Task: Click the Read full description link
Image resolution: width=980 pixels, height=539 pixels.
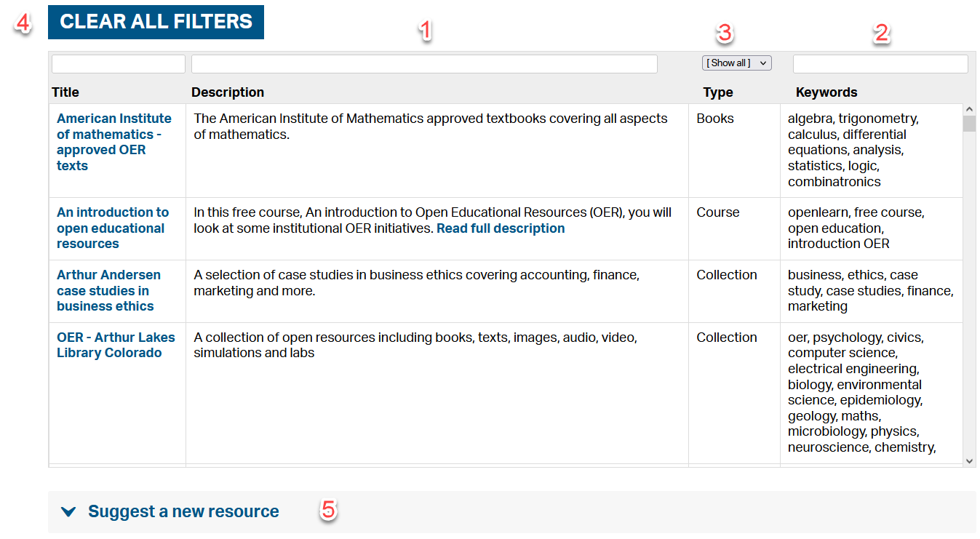Action: point(501,228)
